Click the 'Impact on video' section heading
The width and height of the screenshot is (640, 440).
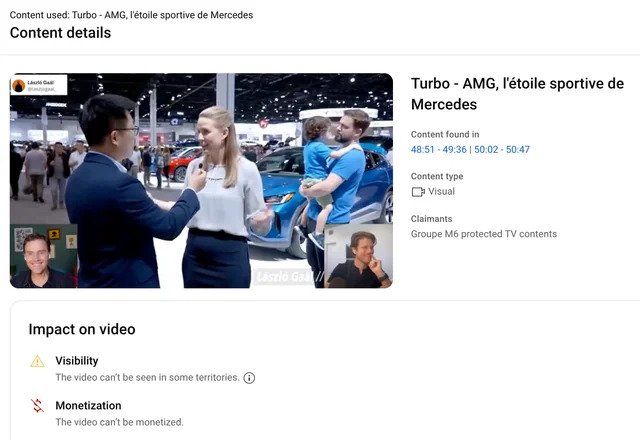81,329
